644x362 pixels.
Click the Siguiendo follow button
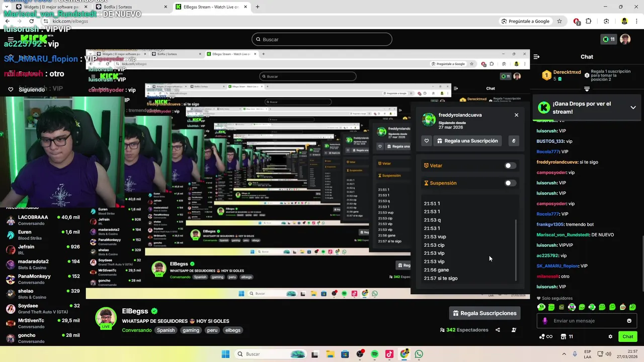pos(27,89)
